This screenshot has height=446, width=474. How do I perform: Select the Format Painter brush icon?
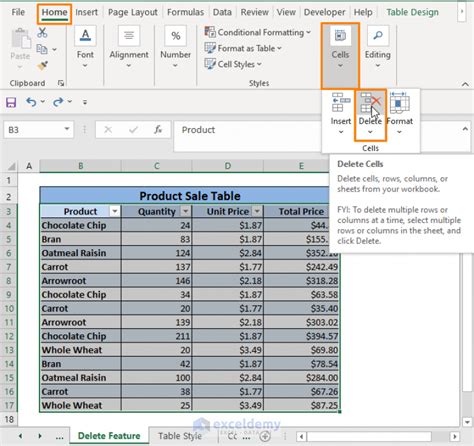[42, 66]
